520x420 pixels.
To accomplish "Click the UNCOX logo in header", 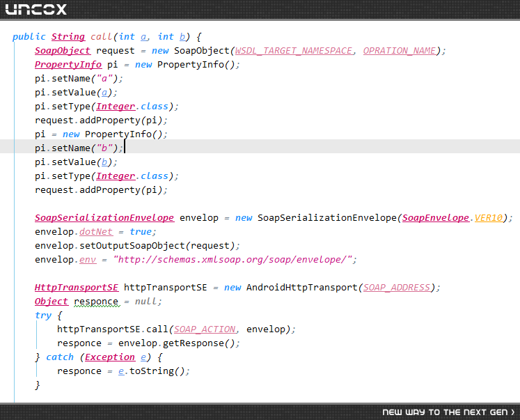I will click(x=36, y=9).
